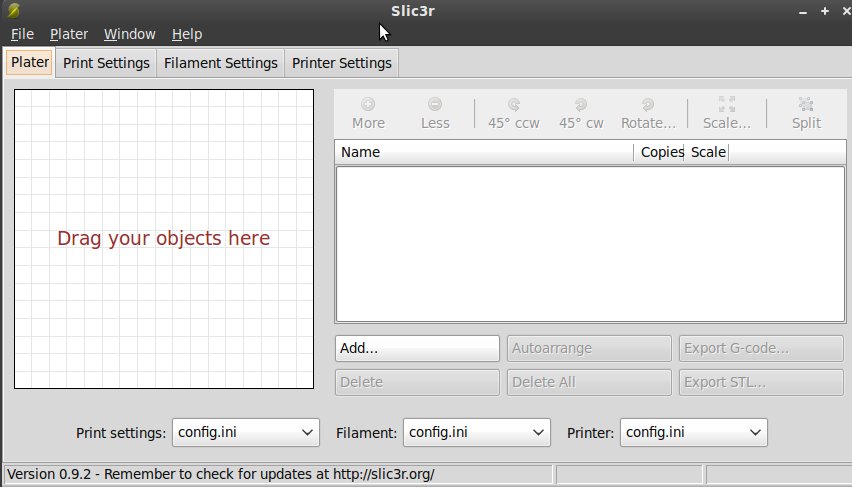
Task: Click the Name column header
Action: pos(484,153)
